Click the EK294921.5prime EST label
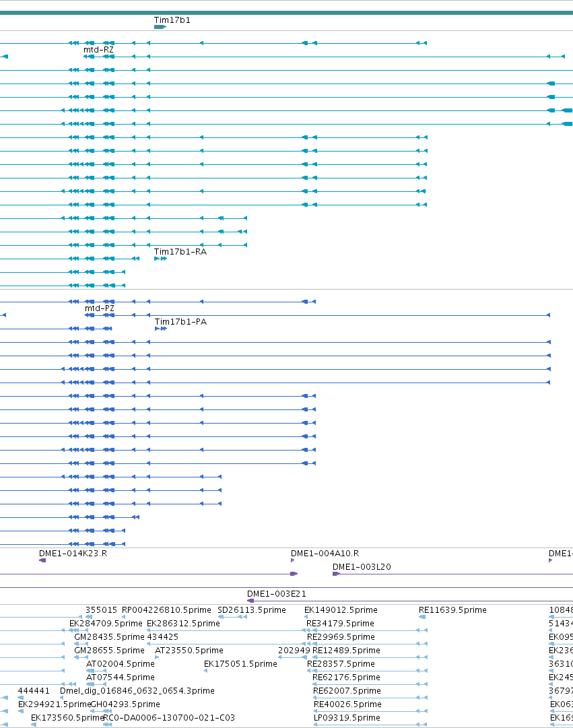The height and width of the screenshot is (728, 573). coord(55,704)
